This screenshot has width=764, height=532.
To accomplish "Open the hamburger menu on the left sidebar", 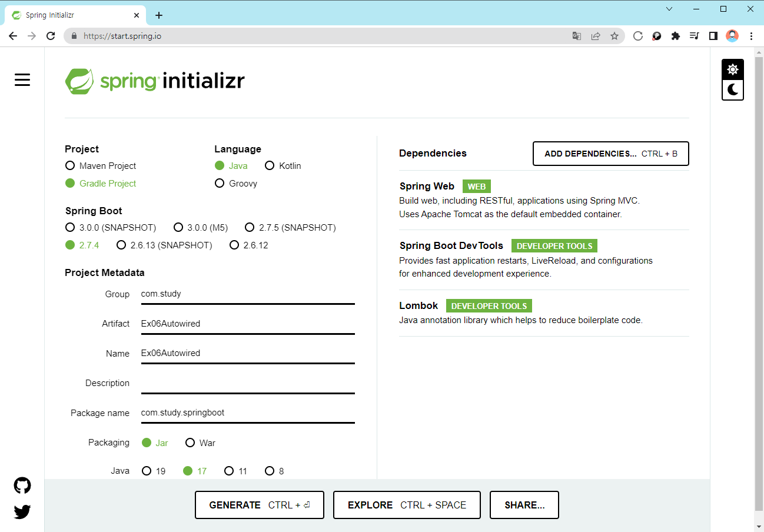I will point(22,80).
